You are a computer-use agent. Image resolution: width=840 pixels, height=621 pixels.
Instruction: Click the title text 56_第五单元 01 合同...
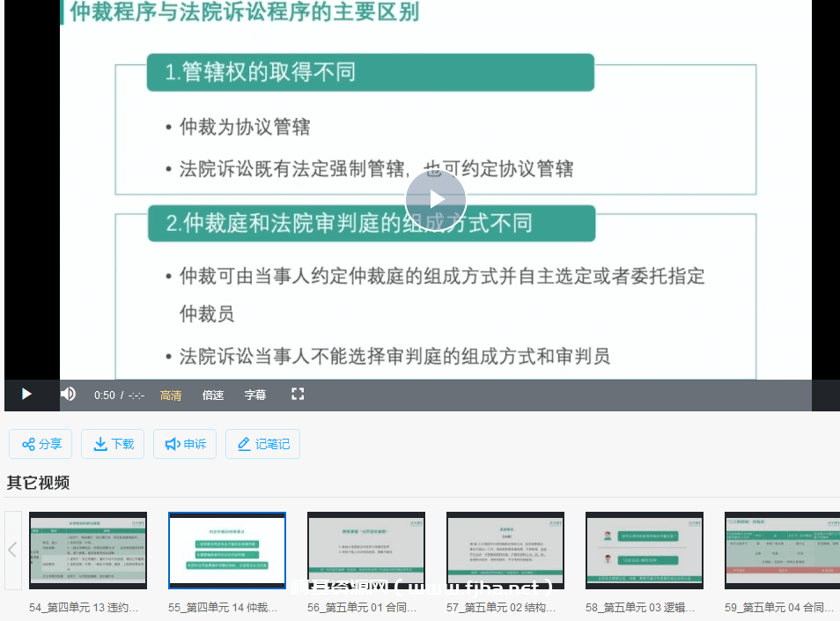362,608
